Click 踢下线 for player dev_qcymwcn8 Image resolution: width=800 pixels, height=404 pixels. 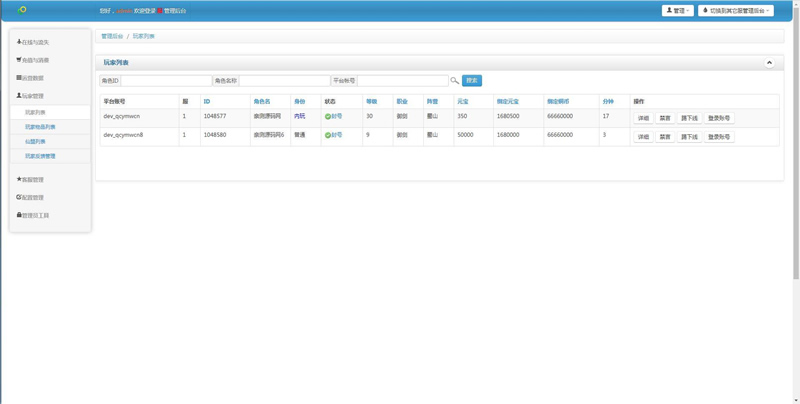[689, 137]
